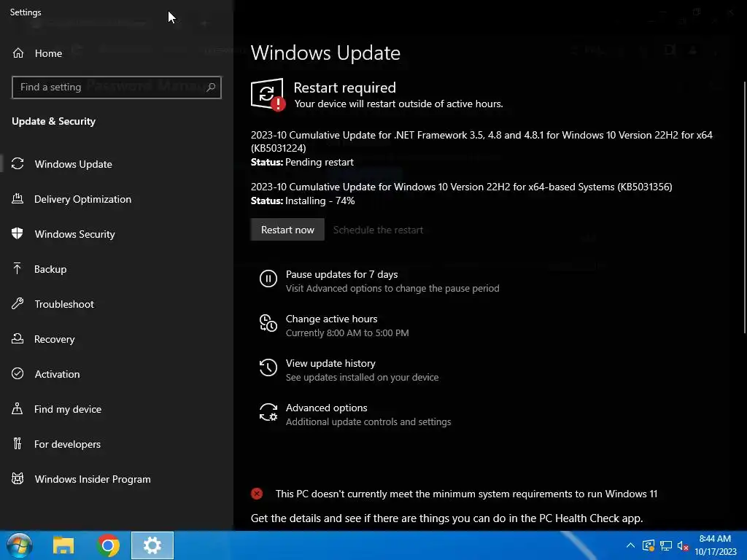Open the Start menu orb
Viewport: 747px width, 560px height.
coord(20,545)
